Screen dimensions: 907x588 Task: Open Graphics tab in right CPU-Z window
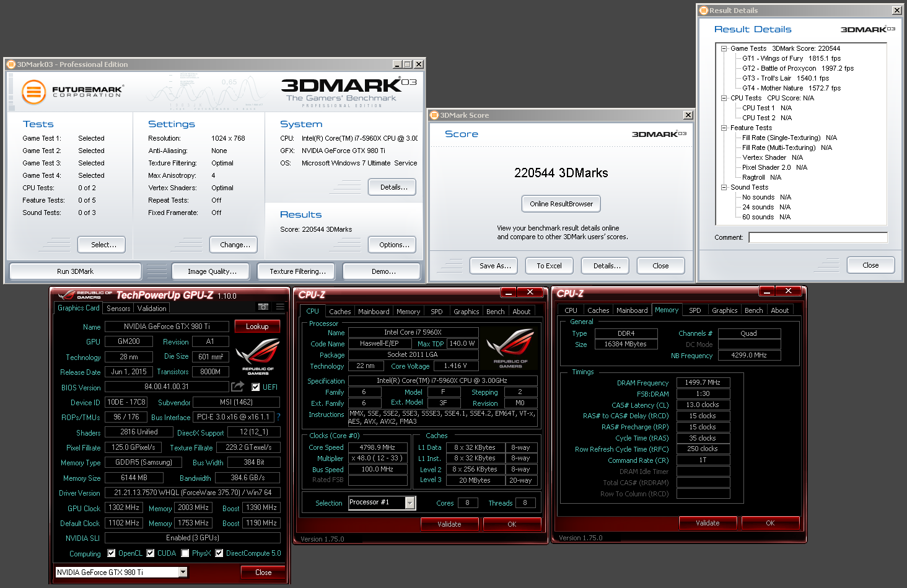724,310
